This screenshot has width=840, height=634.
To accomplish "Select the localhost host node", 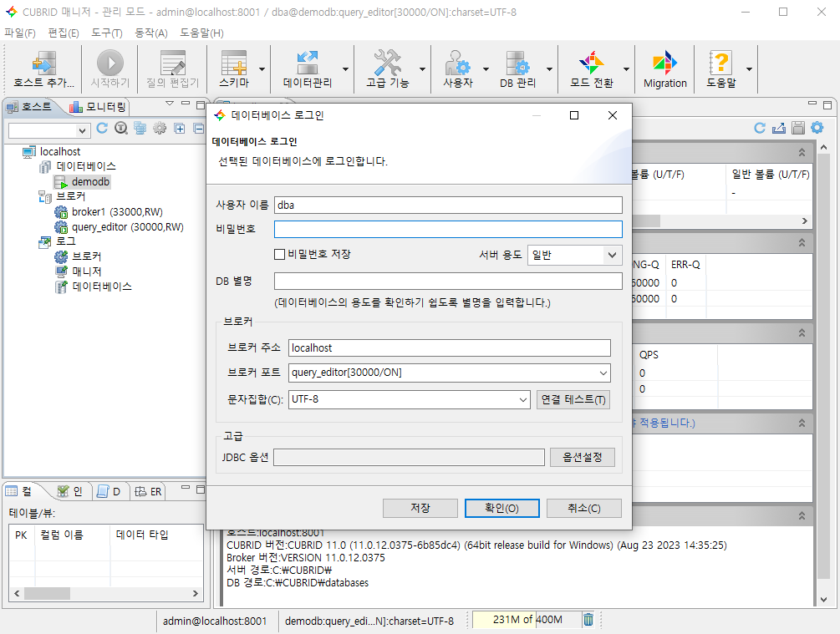I will (x=60, y=152).
